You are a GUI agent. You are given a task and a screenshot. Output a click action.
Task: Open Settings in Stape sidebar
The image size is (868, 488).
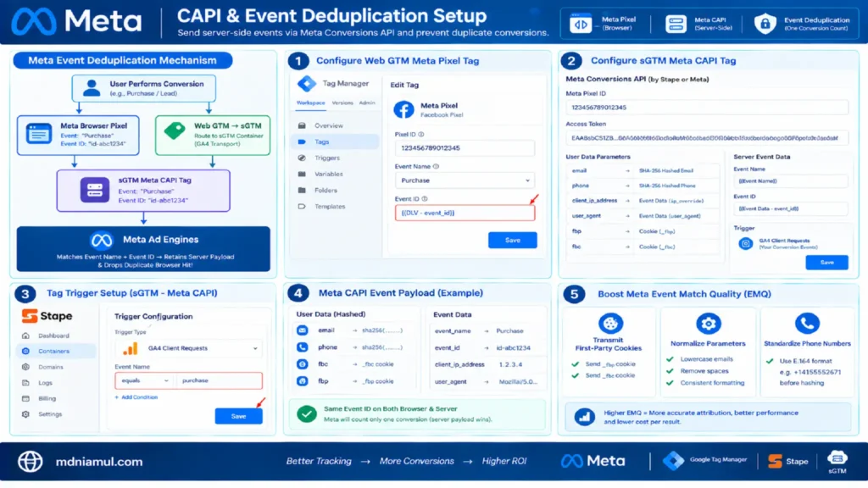56,413
